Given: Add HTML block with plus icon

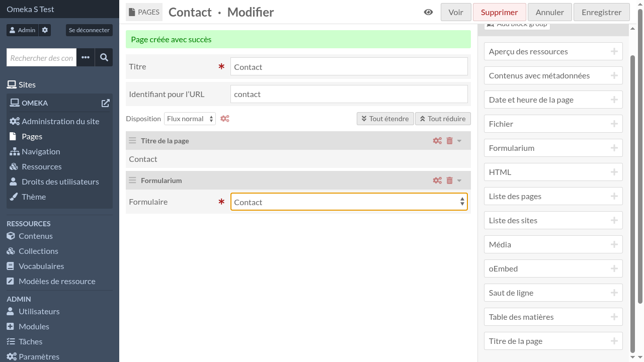Looking at the screenshot, I should pyautogui.click(x=614, y=172).
